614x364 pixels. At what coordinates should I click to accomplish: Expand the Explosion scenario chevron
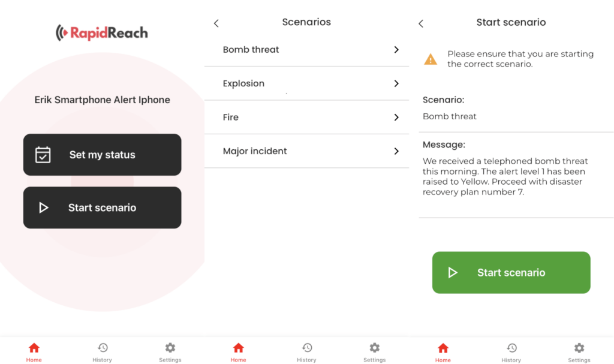[396, 83]
